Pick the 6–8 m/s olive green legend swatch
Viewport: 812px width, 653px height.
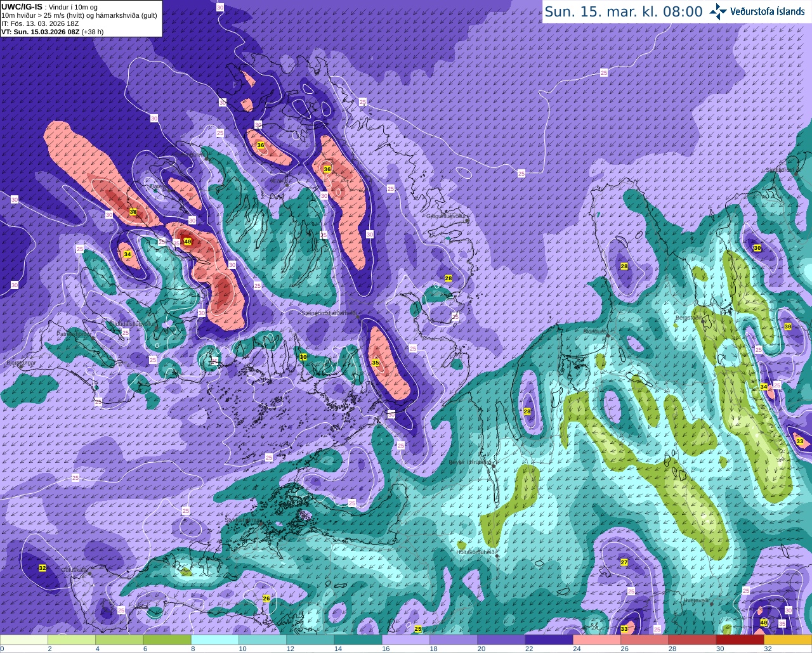pos(167,640)
